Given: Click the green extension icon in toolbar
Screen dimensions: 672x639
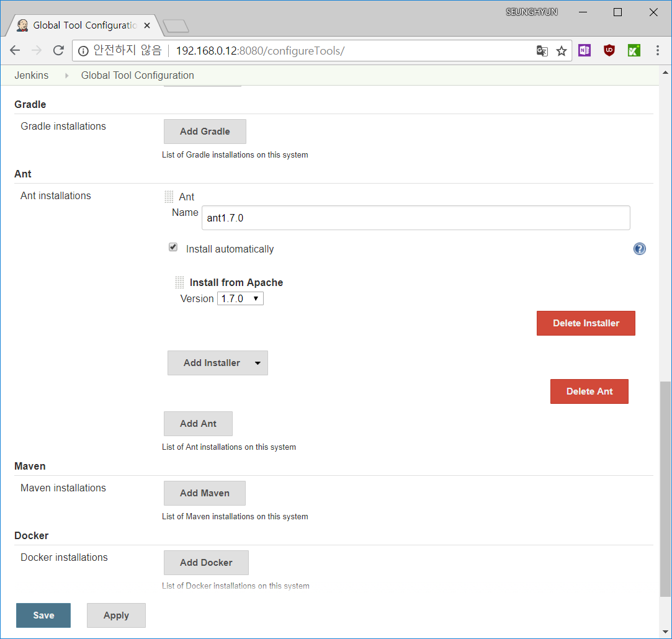Looking at the screenshot, I should point(634,51).
